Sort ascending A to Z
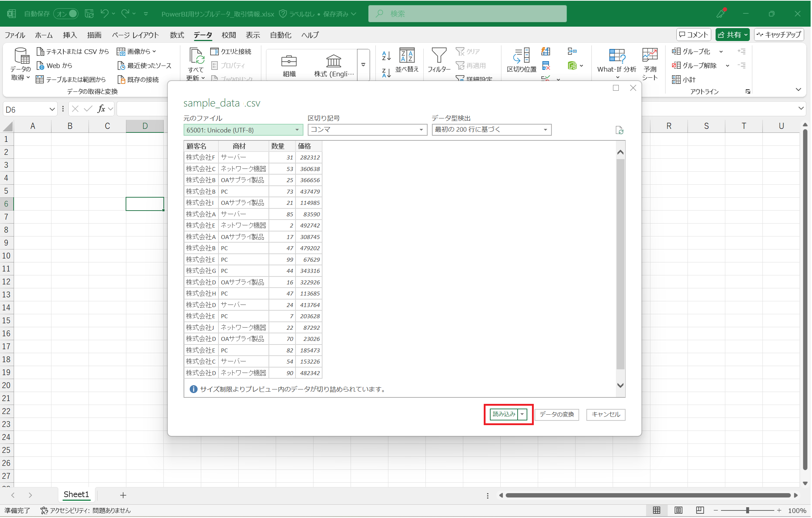 coord(386,55)
